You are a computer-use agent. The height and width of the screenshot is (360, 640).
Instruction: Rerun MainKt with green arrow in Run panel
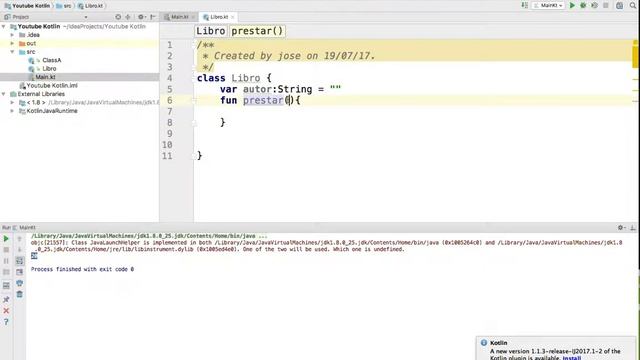pyautogui.click(x=6, y=239)
